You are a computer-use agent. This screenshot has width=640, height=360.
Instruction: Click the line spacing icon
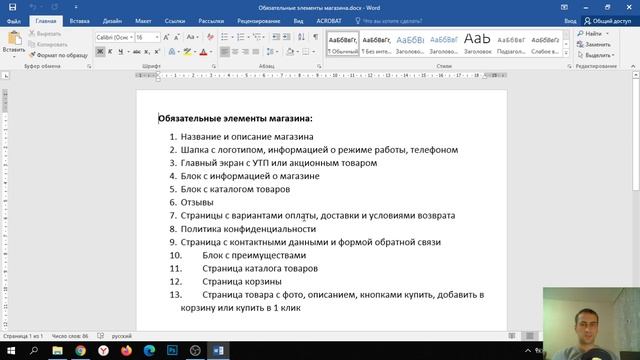pos(270,52)
